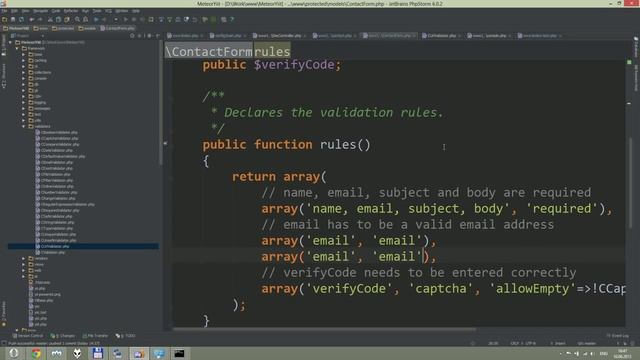640x360 pixels.
Task: Collapse the framework folder node
Action: 17,48
